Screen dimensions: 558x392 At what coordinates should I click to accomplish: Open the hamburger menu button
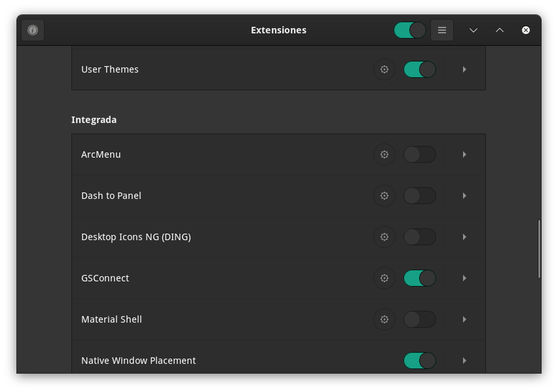(442, 30)
